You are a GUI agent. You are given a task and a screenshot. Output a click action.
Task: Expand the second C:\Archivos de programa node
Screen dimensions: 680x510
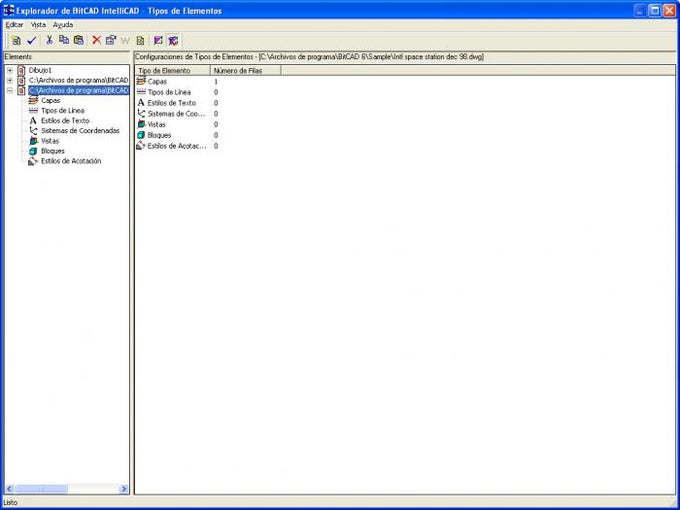coord(10,80)
